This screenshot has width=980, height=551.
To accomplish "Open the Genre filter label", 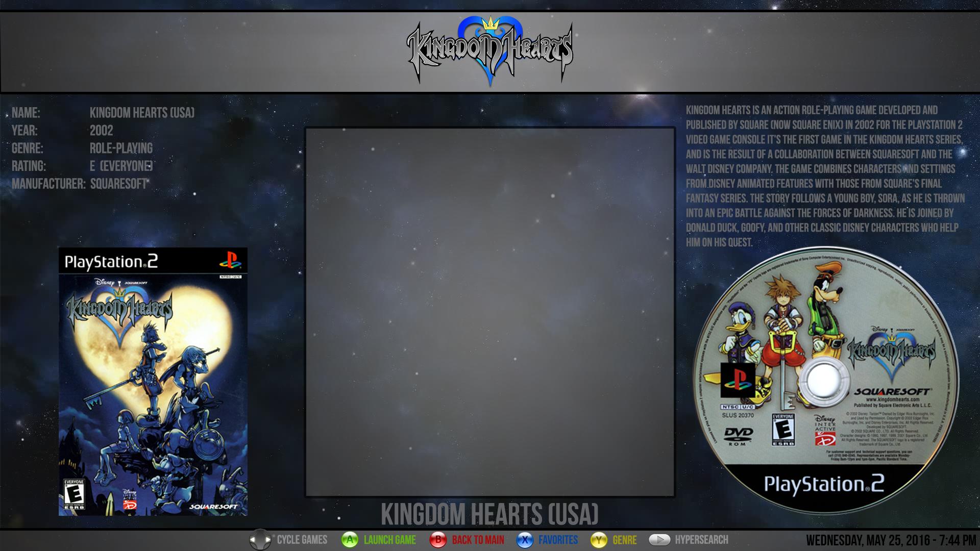I will click(x=625, y=540).
